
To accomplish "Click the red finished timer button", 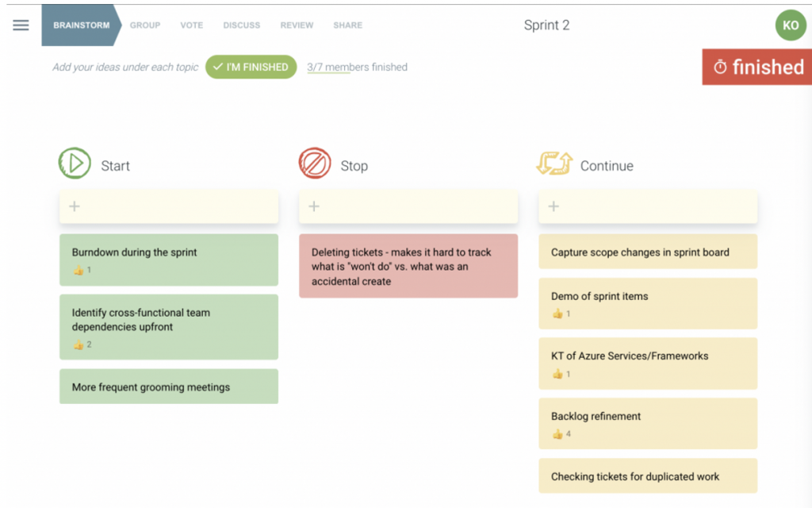I will [757, 67].
